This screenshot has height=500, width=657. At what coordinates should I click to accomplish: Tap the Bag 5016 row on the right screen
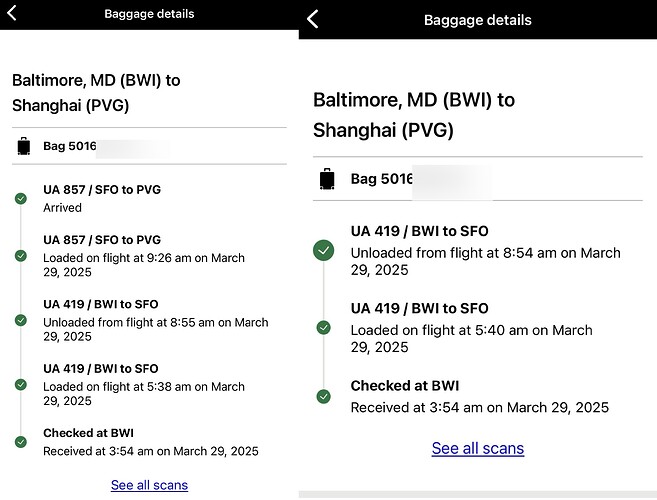tap(478, 179)
